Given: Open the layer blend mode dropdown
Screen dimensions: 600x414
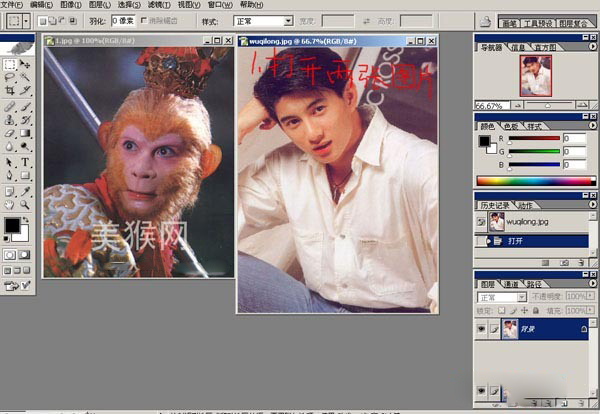Looking at the screenshot, I should (x=502, y=297).
